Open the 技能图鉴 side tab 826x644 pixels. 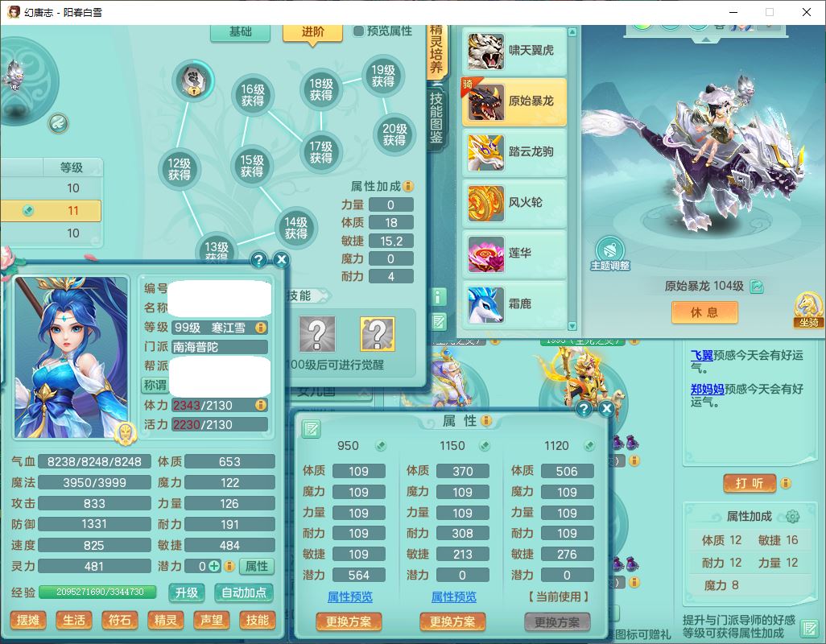436,118
